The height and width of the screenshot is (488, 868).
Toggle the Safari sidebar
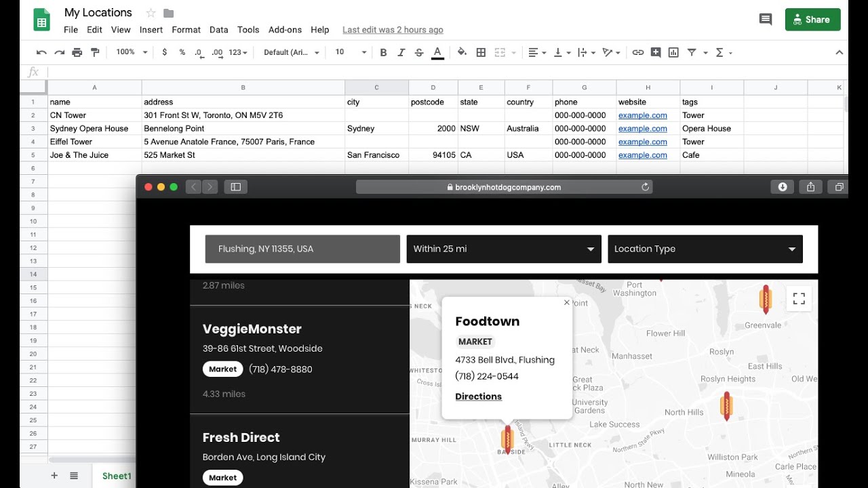tap(236, 187)
